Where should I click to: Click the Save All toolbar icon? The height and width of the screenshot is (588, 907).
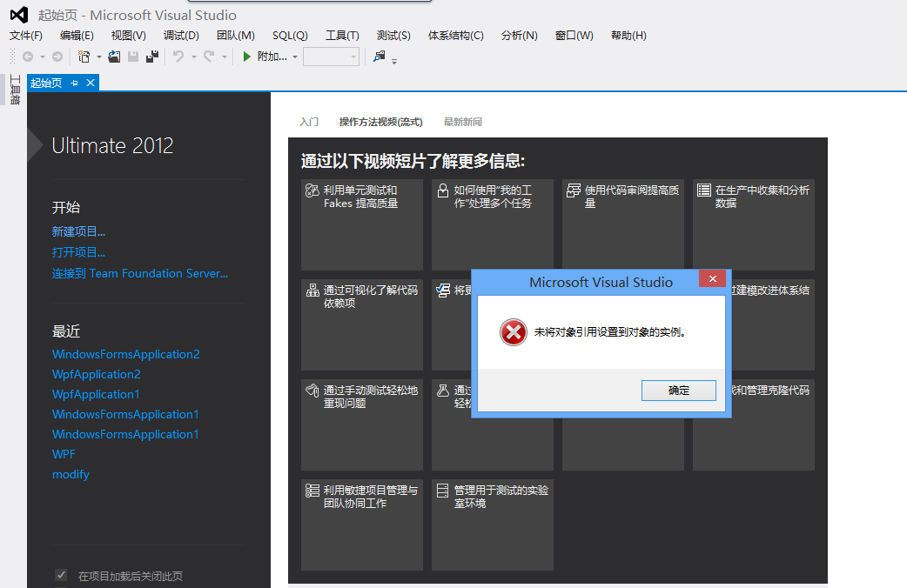click(152, 57)
